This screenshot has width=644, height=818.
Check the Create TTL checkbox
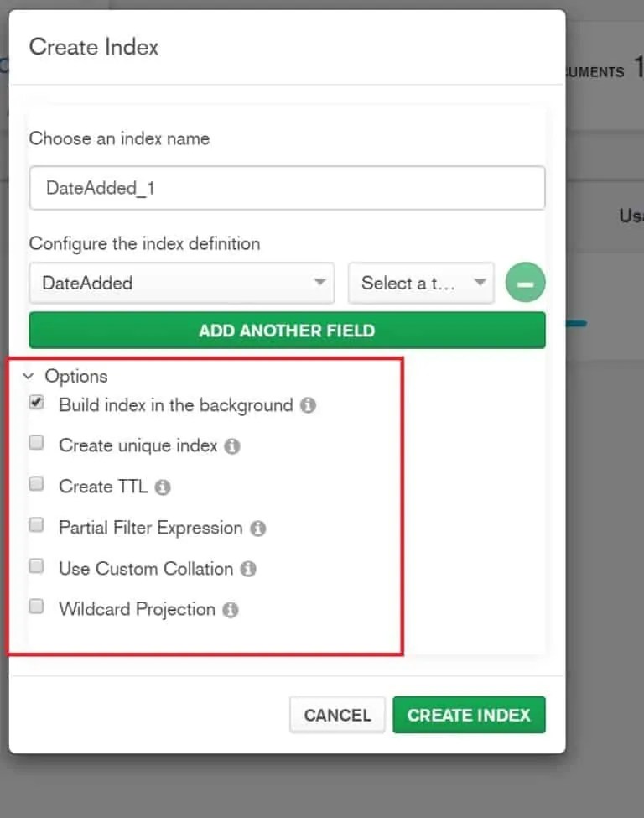pyautogui.click(x=36, y=484)
